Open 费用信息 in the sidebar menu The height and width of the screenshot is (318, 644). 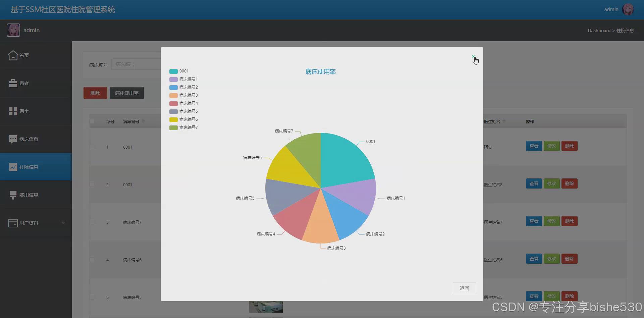pos(36,195)
